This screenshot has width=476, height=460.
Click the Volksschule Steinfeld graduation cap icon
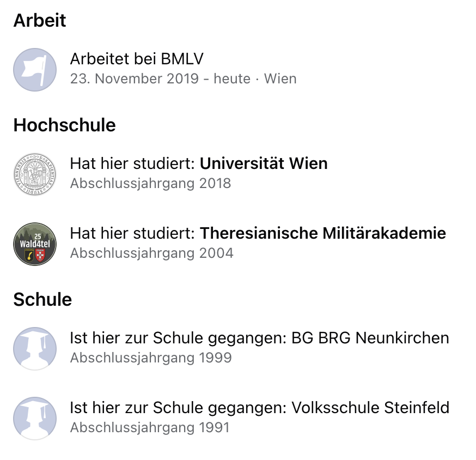35,419
